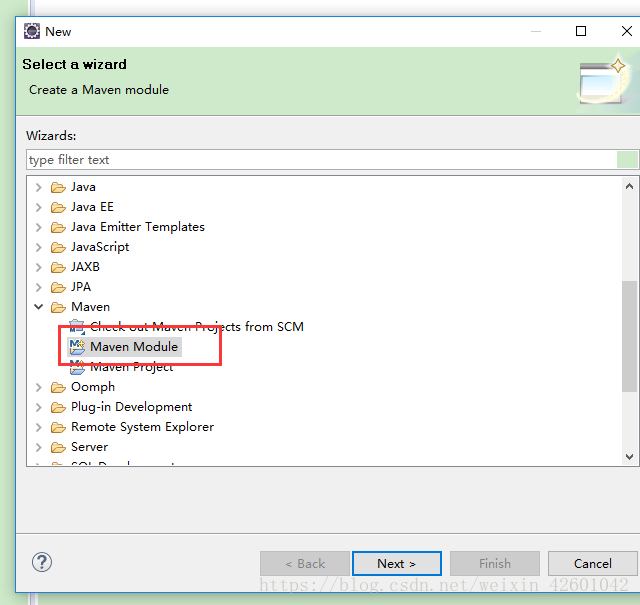
Task: Expand the Oomph category
Action: [39, 387]
